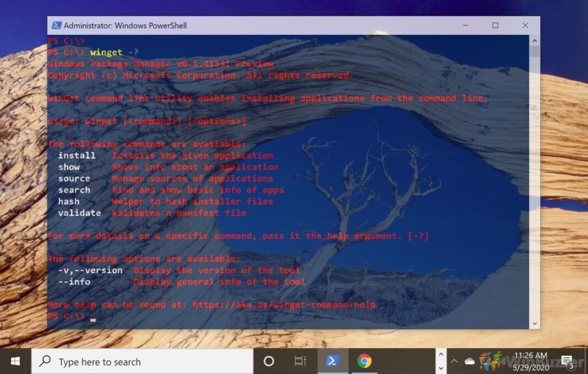Click the aka.ms/winget-command-help URL text
The height and width of the screenshot is (374, 588).
point(284,304)
